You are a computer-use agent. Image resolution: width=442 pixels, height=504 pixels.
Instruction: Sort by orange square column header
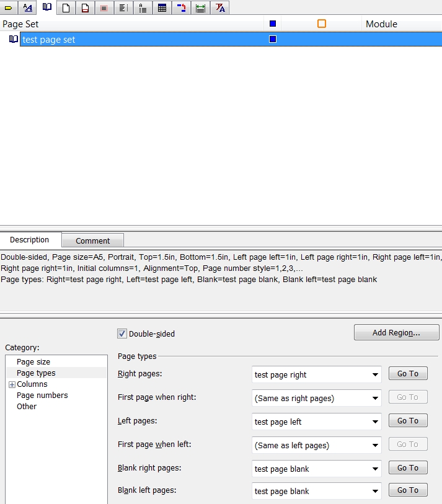pos(322,24)
